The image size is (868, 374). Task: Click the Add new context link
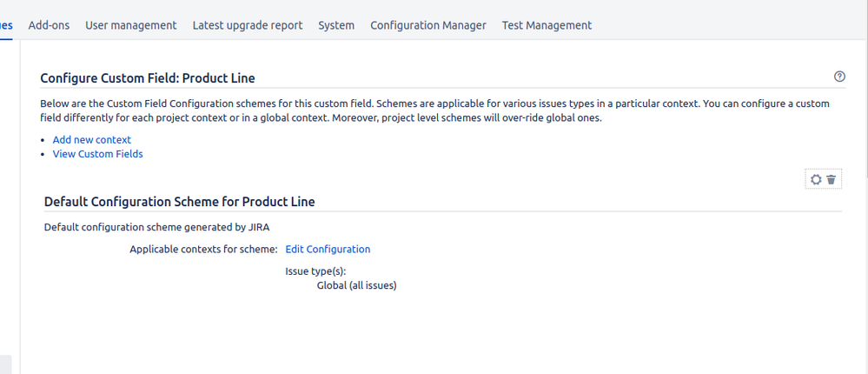pos(92,139)
